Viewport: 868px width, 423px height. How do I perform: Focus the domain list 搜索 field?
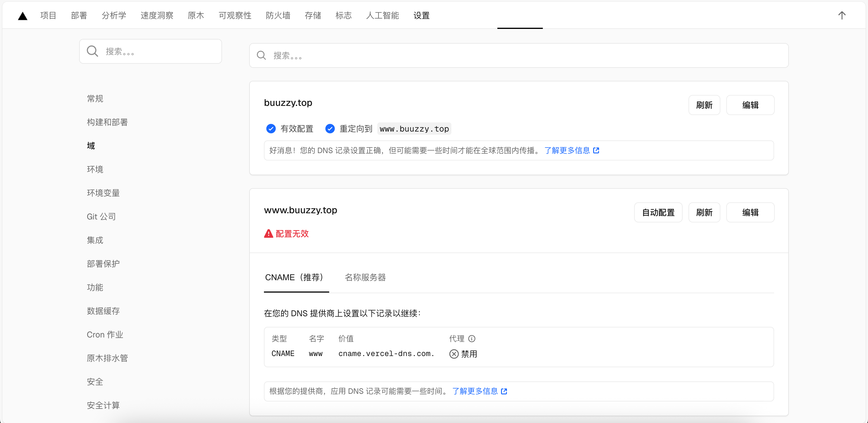point(519,55)
